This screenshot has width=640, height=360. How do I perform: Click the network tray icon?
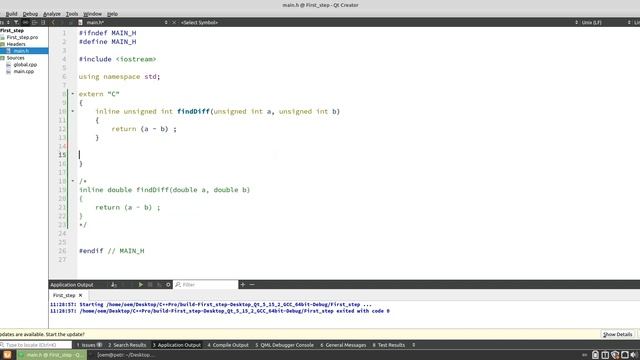tap(605, 355)
